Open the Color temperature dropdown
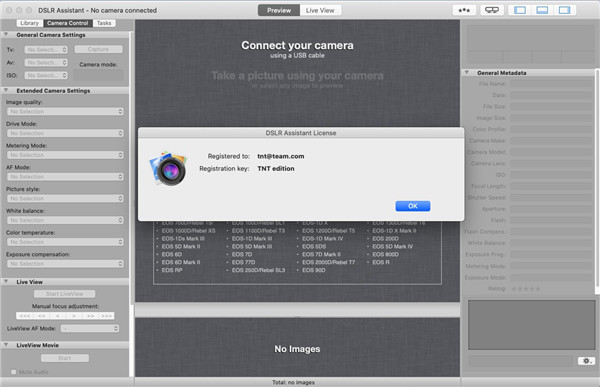Image resolution: width=600 pixels, height=387 pixels. tap(65, 242)
